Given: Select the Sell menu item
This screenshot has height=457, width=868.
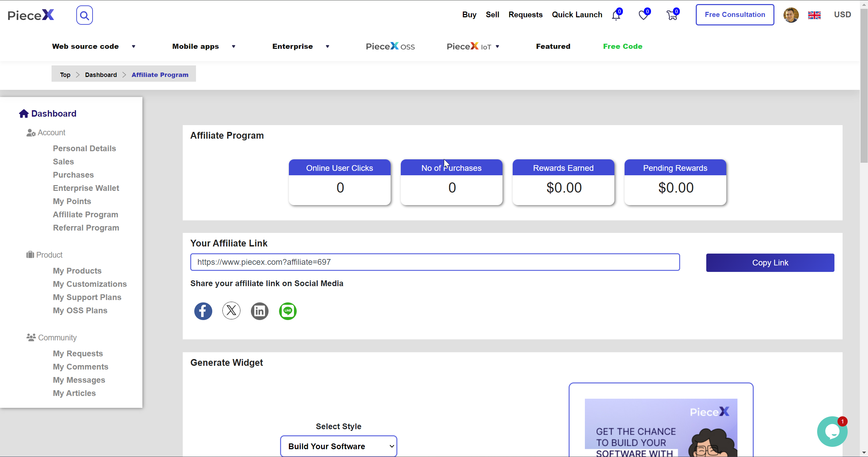Looking at the screenshot, I should (493, 14).
